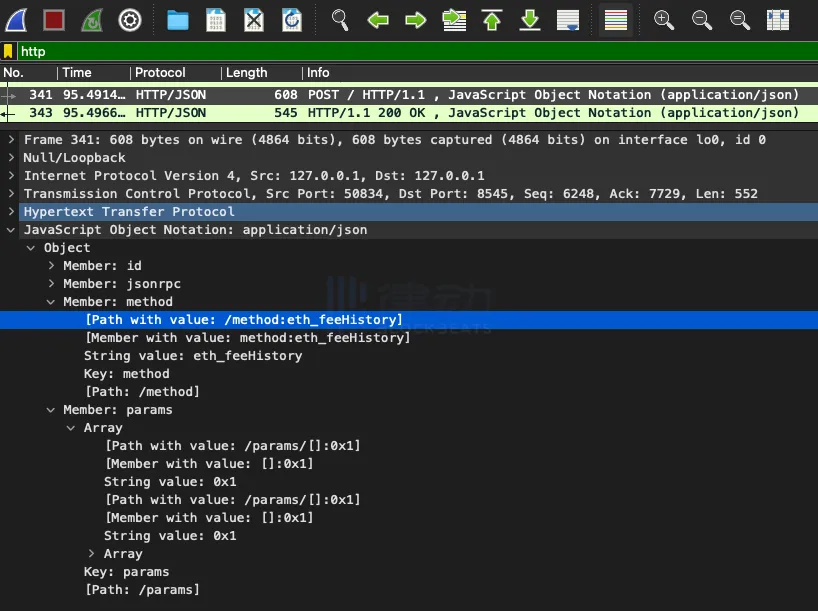Click the http display filter field

click(400, 51)
